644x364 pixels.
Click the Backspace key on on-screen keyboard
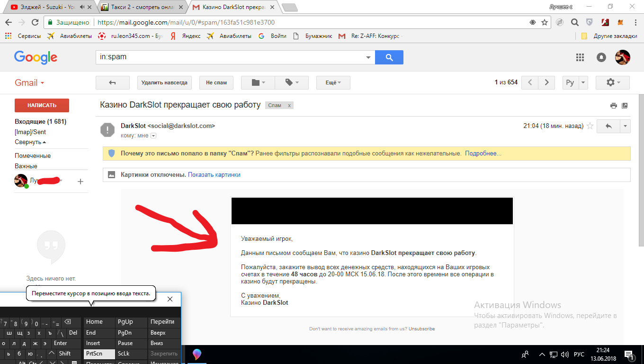(x=67, y=322)
